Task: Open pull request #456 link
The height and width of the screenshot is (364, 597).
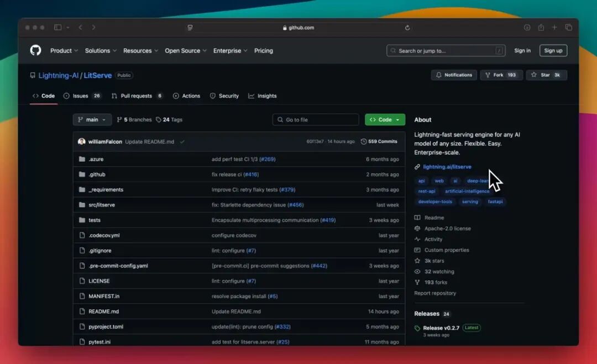Action: (x=295, y=204)
